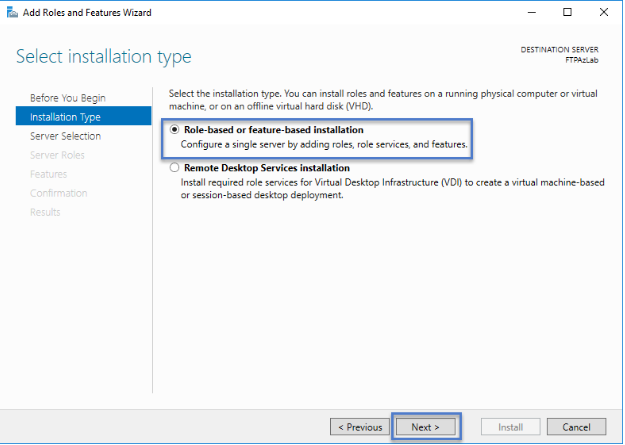Select Role-based or feature-based installation radio button
Viewport: 625px width, 445px height.
(x=174, y=130)
